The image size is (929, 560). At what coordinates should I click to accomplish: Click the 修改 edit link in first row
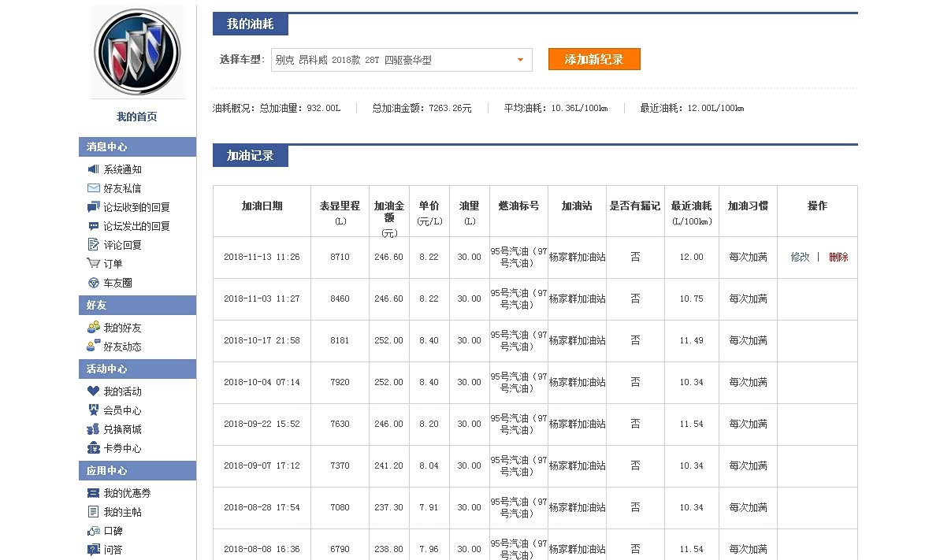pyautogui.click(x=800, y=257)
